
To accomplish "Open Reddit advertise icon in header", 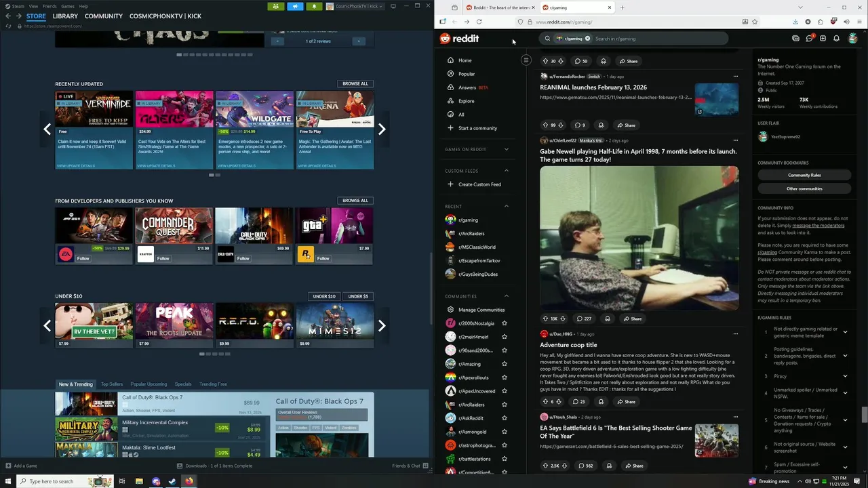I will coord(795,39).
